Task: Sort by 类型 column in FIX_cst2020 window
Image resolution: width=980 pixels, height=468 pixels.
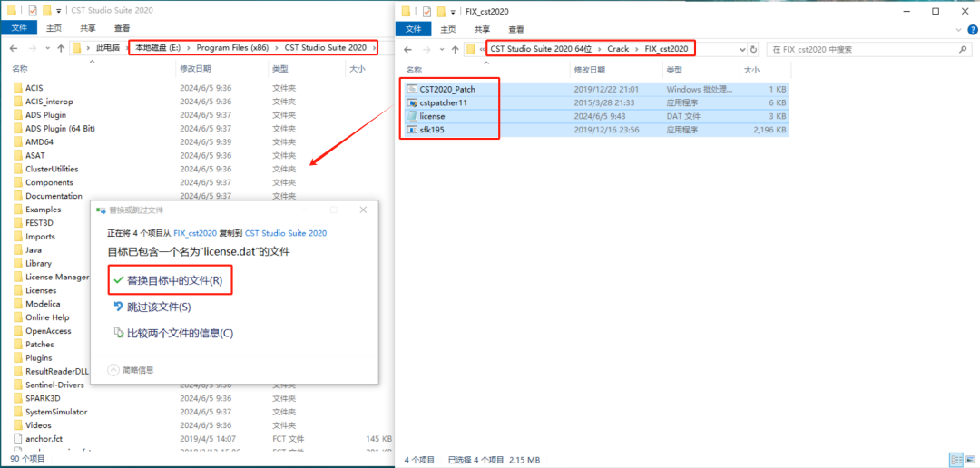Action: 674,69
